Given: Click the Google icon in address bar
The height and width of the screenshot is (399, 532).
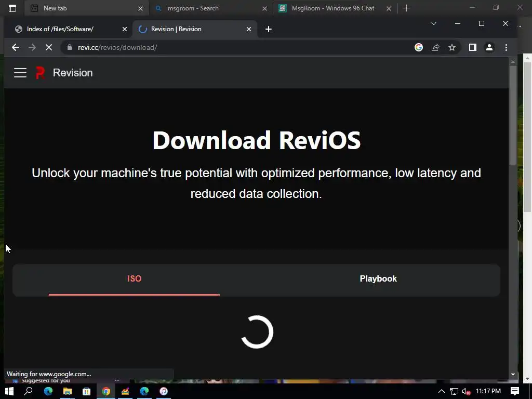Looking at the screenshot, I should (x=419, y=47).
